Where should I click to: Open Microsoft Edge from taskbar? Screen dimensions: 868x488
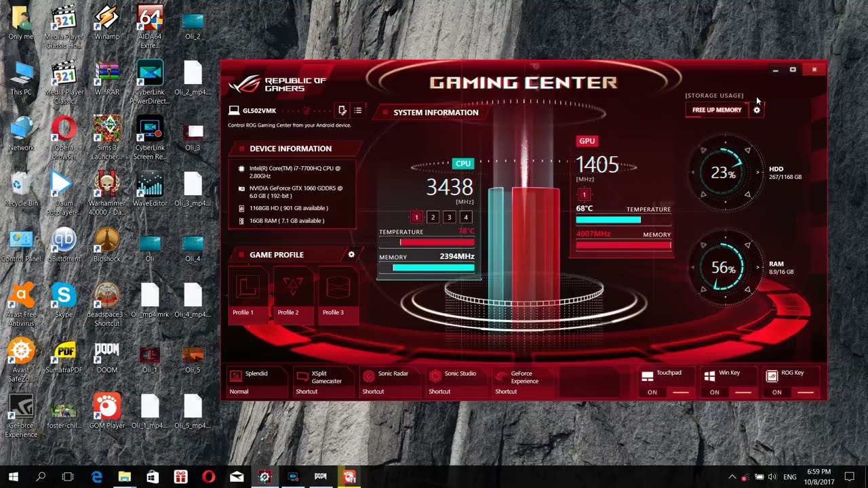tap(97, 476)
